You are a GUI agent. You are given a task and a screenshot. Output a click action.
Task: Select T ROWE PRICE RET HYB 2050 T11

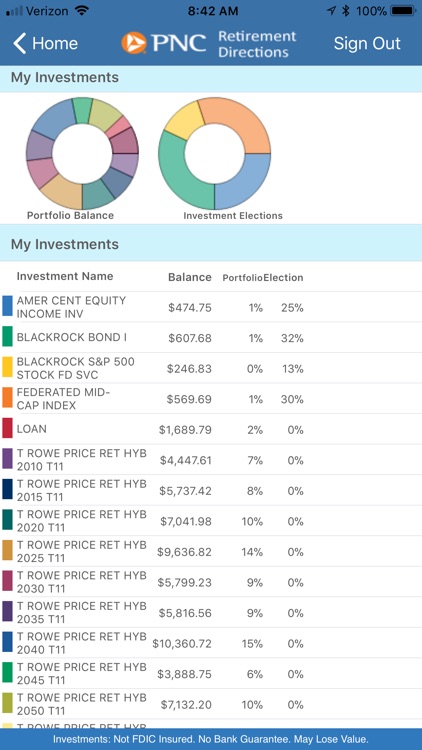(x=81, y=705)
